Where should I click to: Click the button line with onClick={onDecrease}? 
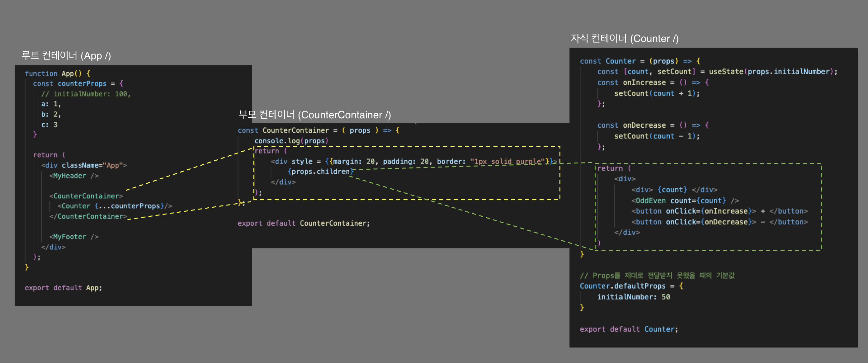[719, 222]
